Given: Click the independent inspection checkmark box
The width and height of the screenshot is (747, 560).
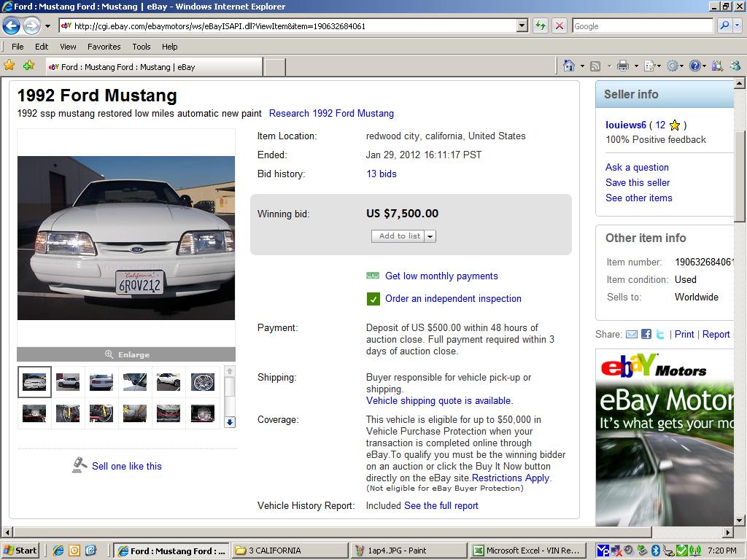Looking at the screenshot, I should click(373, 299).
